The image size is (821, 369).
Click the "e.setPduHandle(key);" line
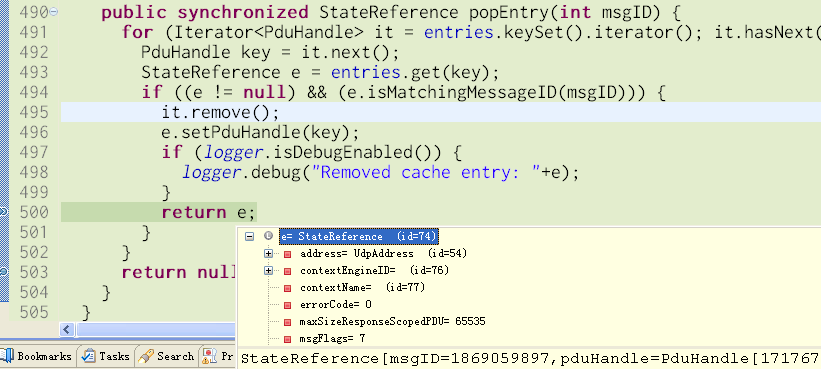[x=260, y=132]
